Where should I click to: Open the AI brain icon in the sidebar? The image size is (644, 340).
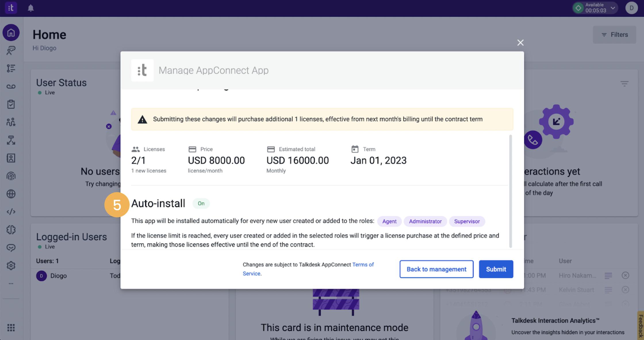click(11, 230)
